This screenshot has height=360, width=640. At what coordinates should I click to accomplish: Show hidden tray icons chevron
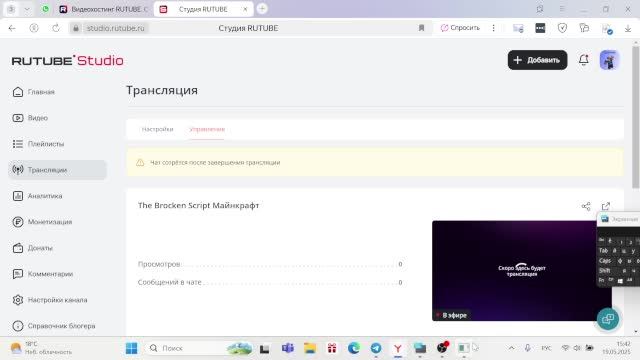point(511,348)
